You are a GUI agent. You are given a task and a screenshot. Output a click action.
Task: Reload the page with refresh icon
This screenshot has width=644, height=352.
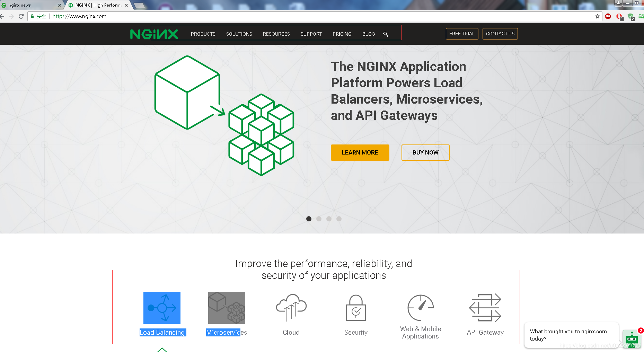21,16
